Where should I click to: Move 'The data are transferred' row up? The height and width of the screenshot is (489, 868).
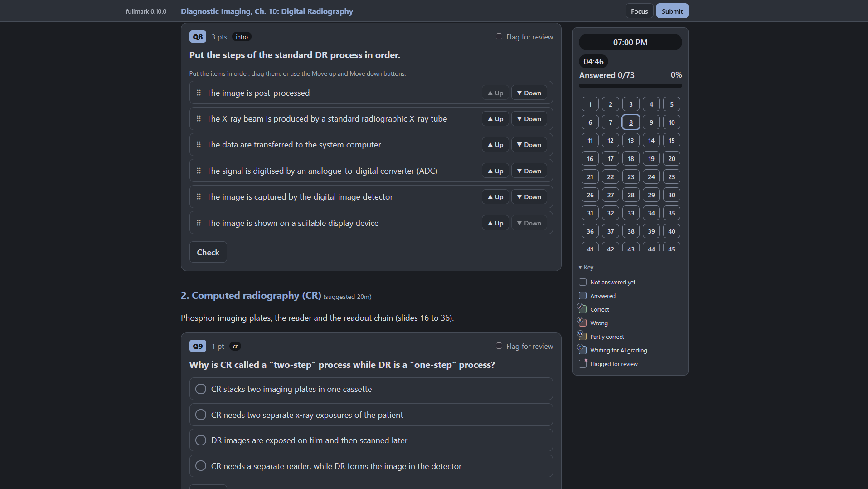[495, 145]
